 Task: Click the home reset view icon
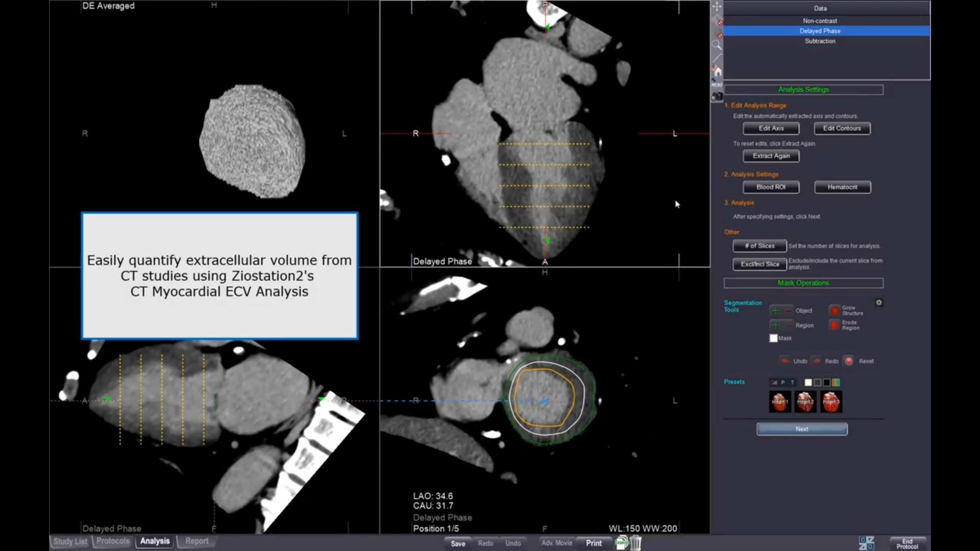point(717,70)
